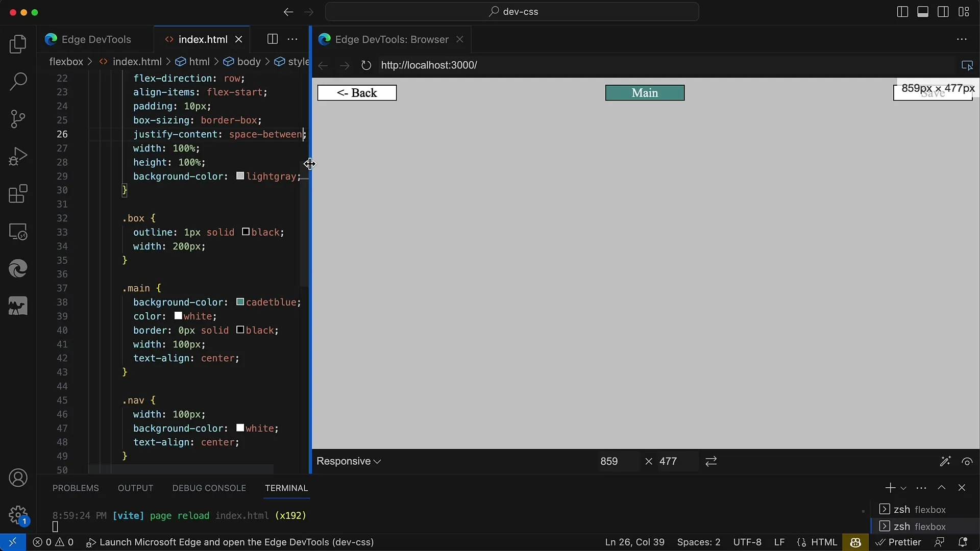The image size is (980, 551).
Task: Create a new terminal
Action: (890, 488)
